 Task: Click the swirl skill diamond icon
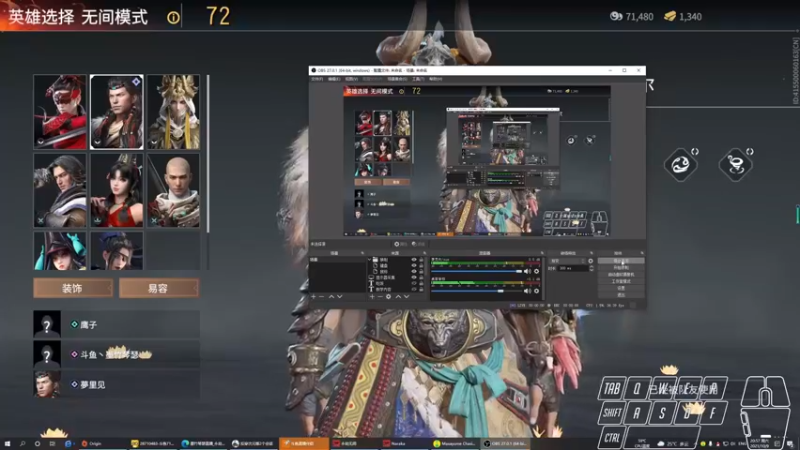[681, 164]
